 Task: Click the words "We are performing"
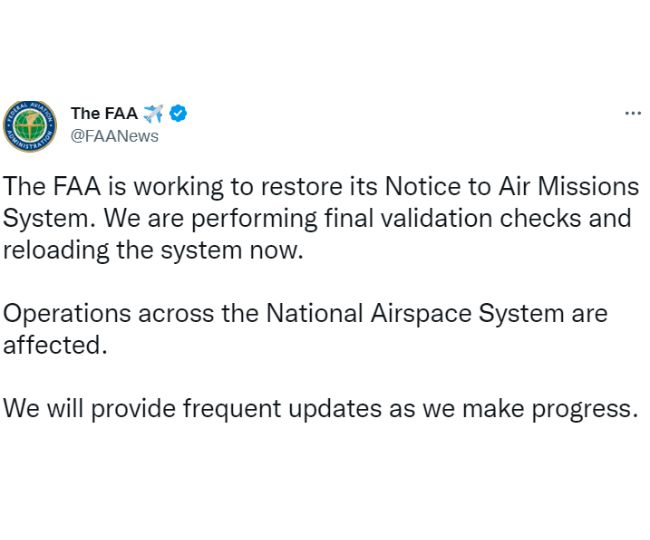coord(211,219)
